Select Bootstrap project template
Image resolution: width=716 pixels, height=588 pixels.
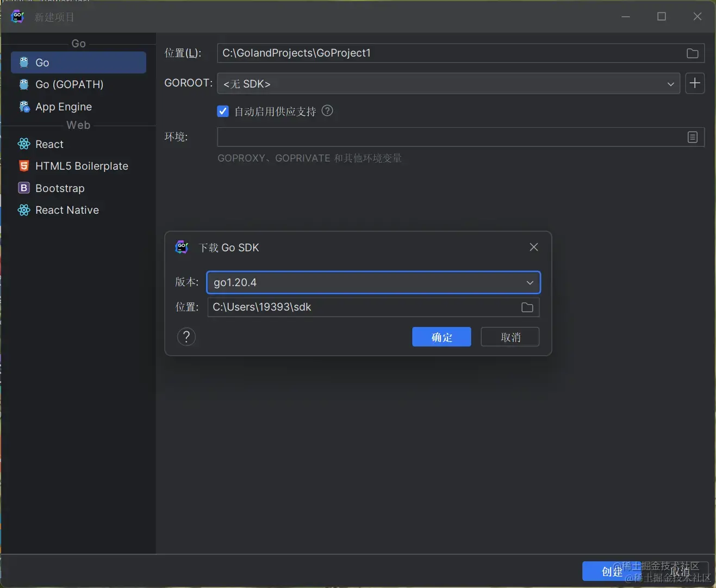[x=78, y=188]
